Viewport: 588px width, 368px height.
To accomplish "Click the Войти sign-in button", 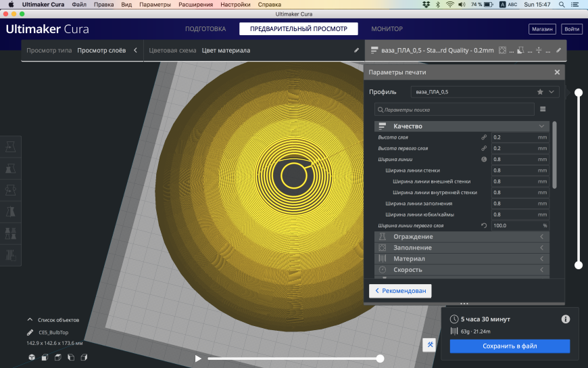I will point(572,29).
